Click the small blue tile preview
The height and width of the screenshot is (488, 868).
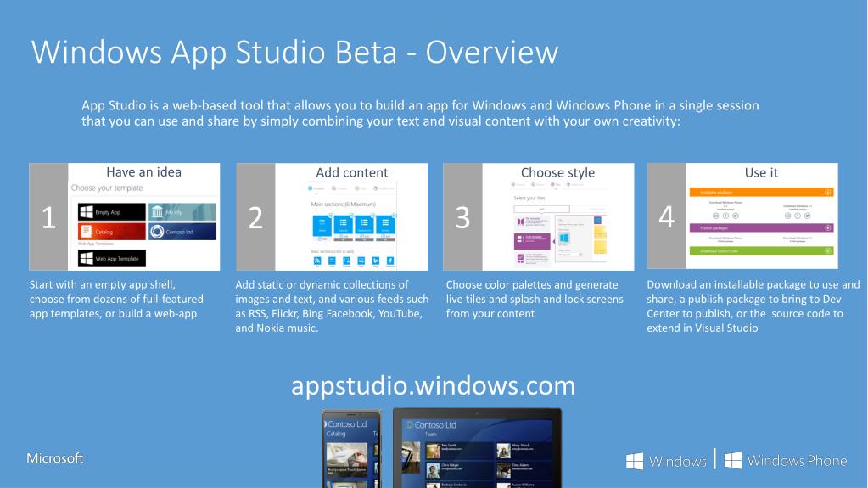pos(598,221)
